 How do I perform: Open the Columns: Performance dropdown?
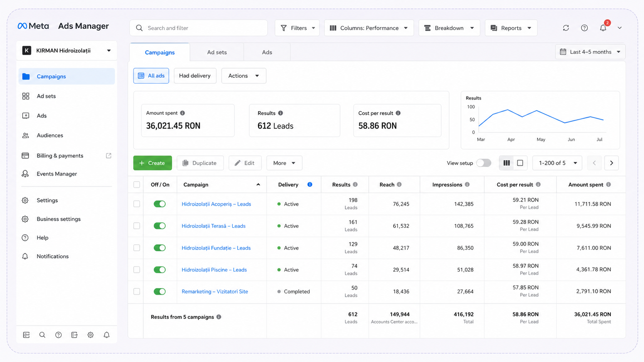point(369,28)
